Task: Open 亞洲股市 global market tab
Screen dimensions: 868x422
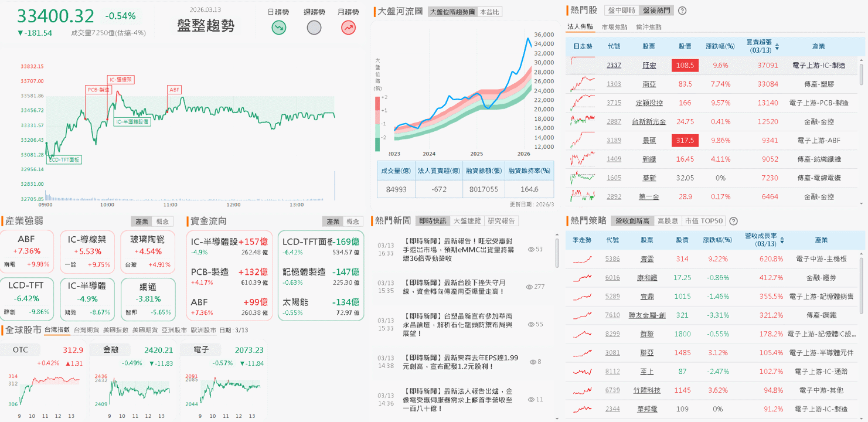Action: point(174,330)
